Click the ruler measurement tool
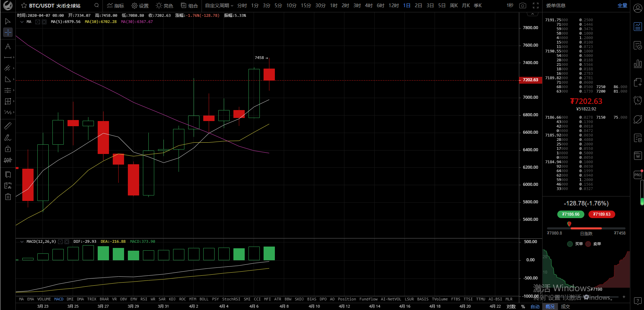 [x=8, y=126]
